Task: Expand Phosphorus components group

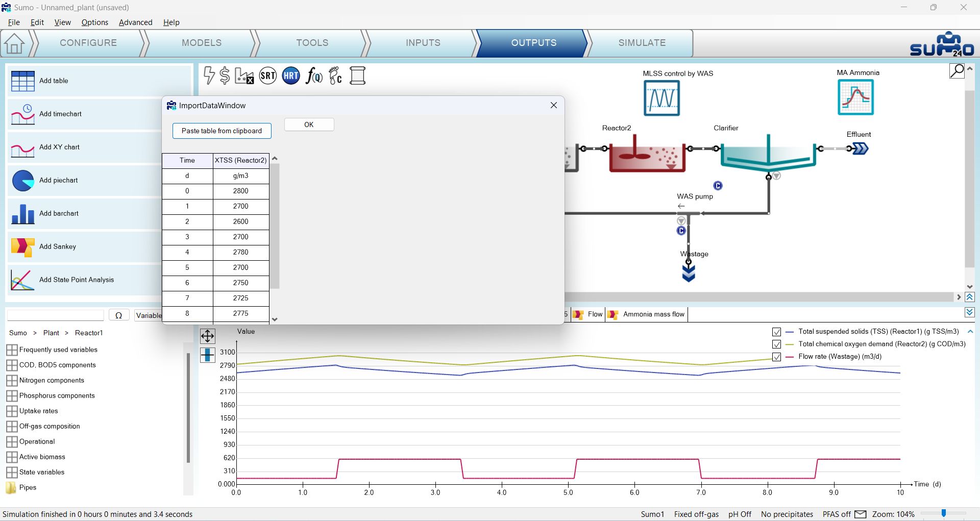Action: pyautogui.click(x=12, y=396)
